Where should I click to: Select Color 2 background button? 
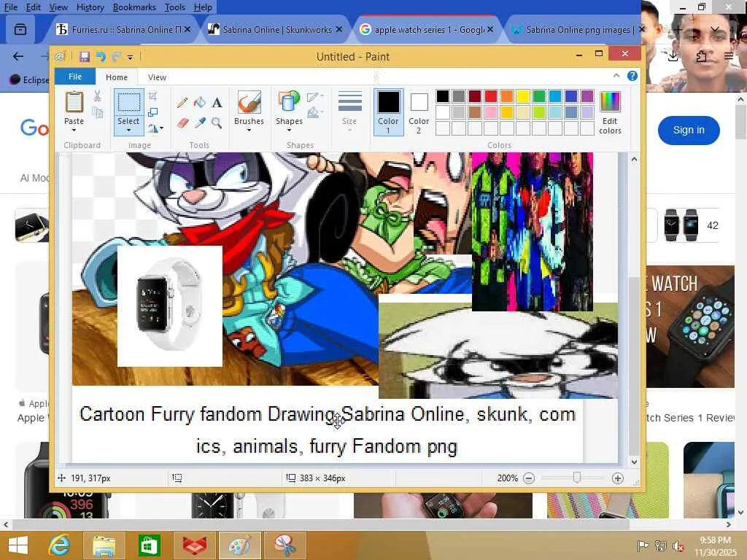pos(419,112)
